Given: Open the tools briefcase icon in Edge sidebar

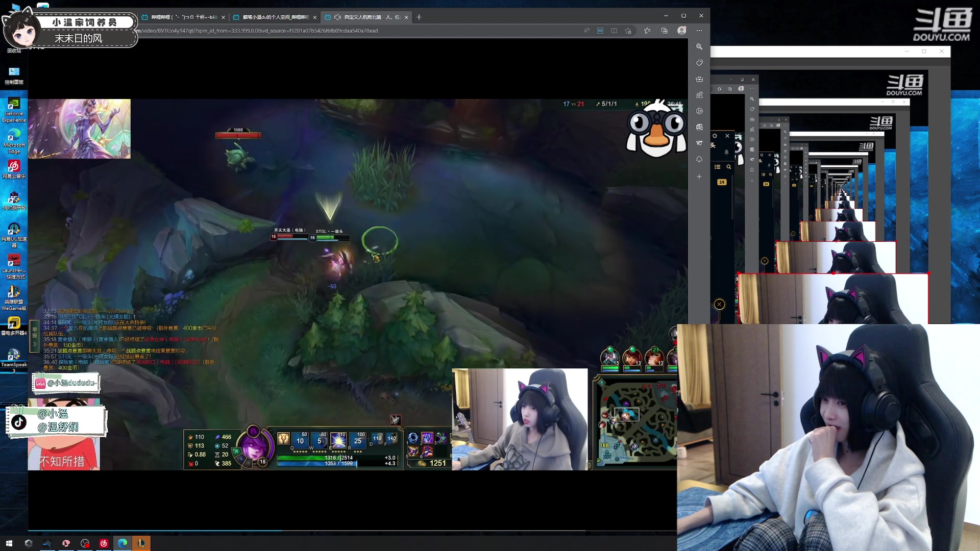Looking at the screenshot, I should pyautogui.click(x=699, y=79).
